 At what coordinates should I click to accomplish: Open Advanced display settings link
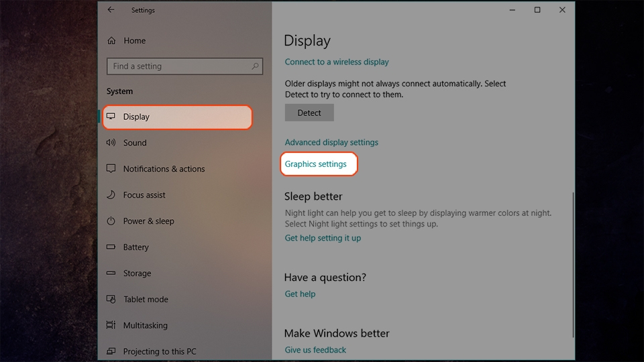(331, 142)
